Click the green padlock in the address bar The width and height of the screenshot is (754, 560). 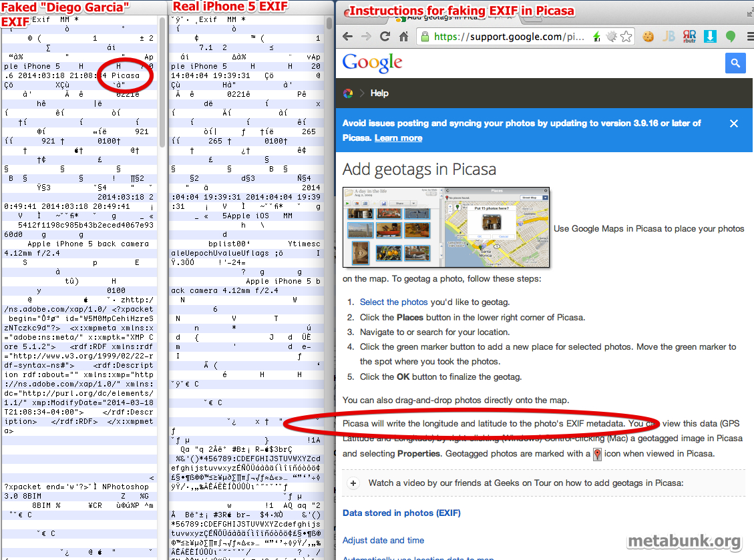click(425, 37)
